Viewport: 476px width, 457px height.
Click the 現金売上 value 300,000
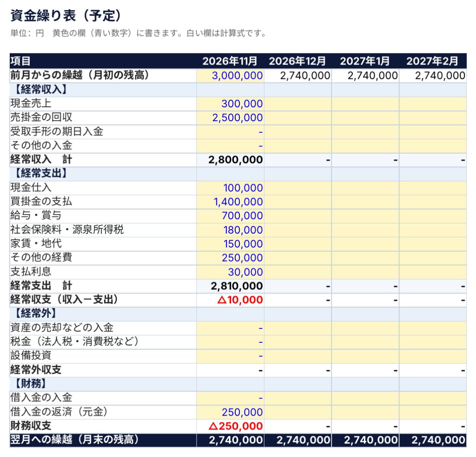(x=230, y=104)
